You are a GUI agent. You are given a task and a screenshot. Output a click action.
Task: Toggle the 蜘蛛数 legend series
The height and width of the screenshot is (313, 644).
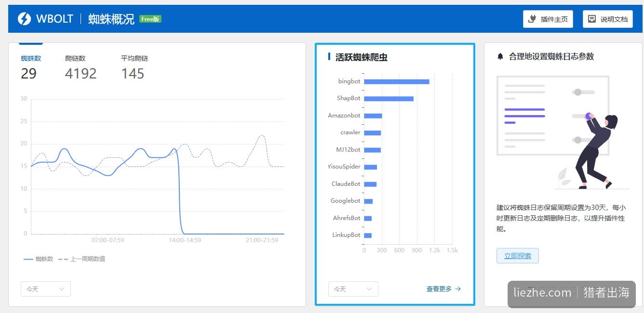click(39, 259)
